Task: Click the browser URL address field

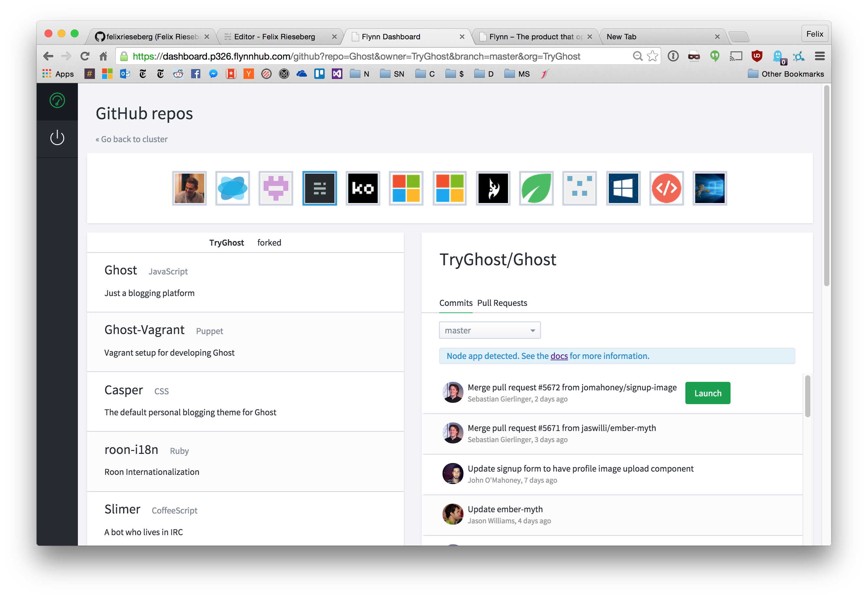Action: pos(374,56)
